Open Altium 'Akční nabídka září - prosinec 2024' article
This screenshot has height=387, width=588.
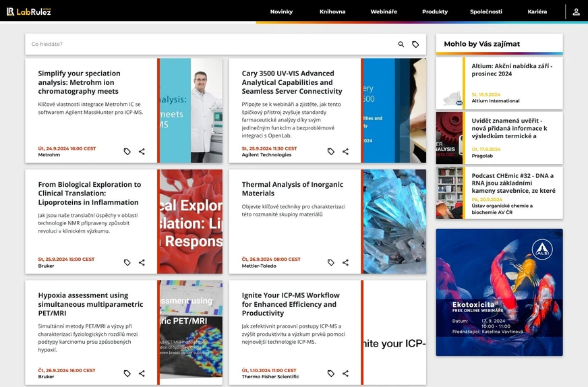(x=512, y=69)
